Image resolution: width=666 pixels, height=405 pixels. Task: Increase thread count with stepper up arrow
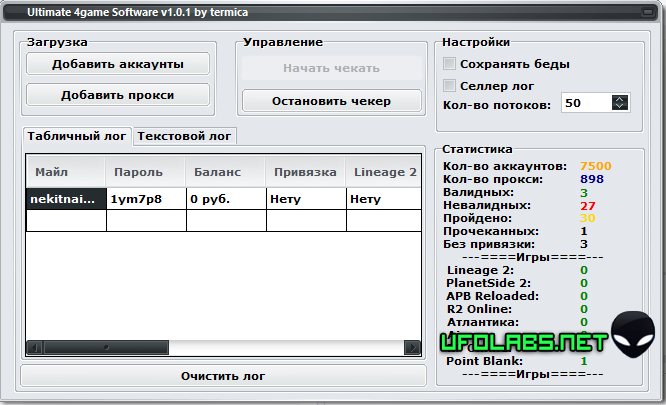pyautogui.click(x=620, y=99)
